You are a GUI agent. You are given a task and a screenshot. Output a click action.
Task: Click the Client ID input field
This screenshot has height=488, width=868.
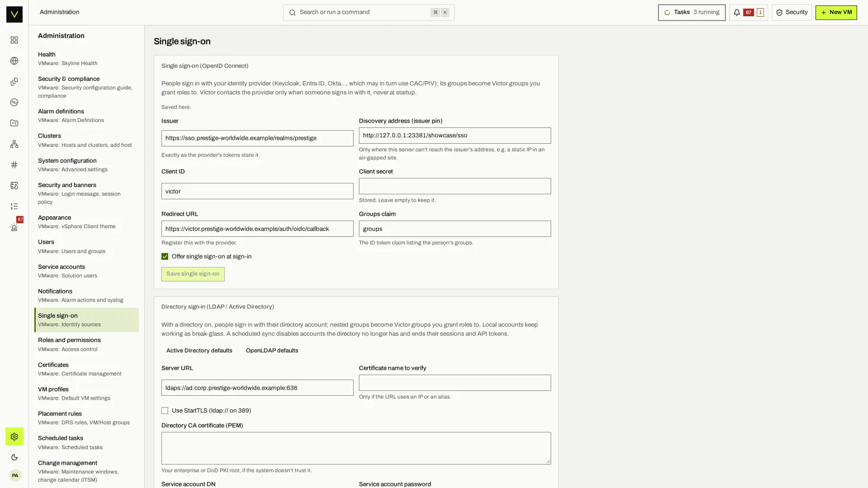[x=257, y=191]
